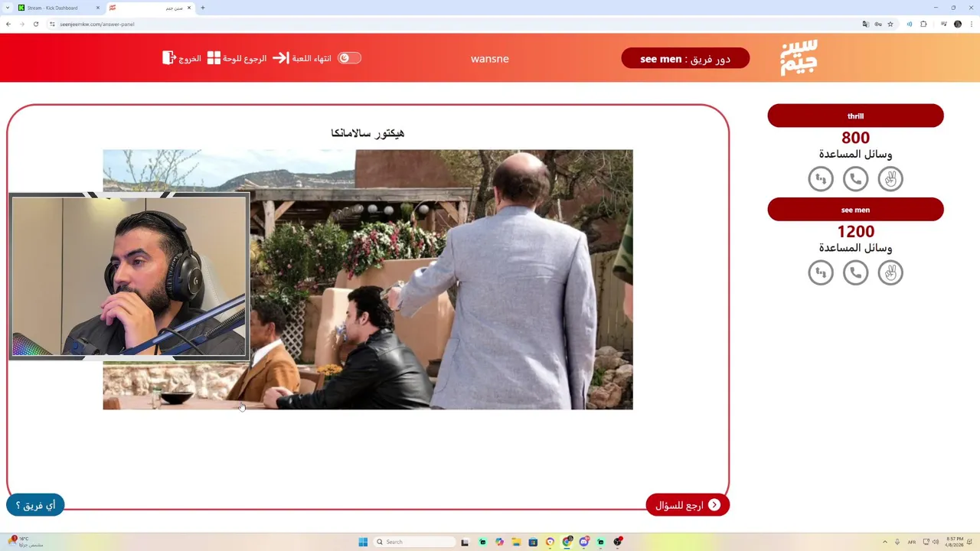Screen dimensions: 980x551
Task: Click the أي فريق ؟ button
Action: point(35,505)
